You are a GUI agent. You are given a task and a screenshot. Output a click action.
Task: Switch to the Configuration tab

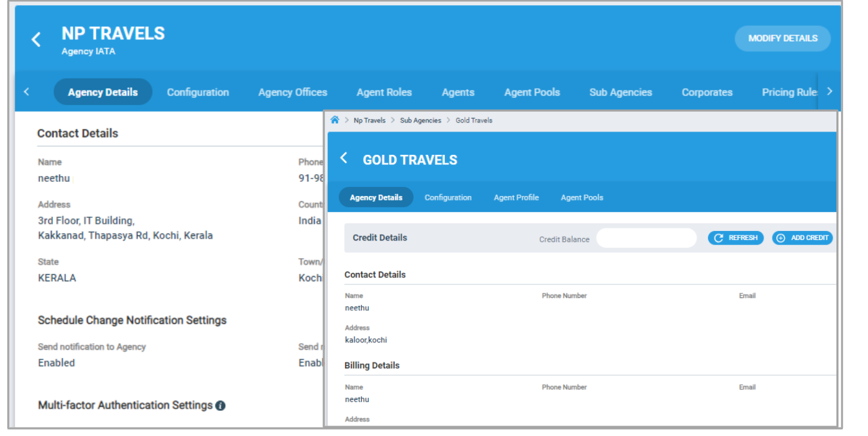pos(198,92)
